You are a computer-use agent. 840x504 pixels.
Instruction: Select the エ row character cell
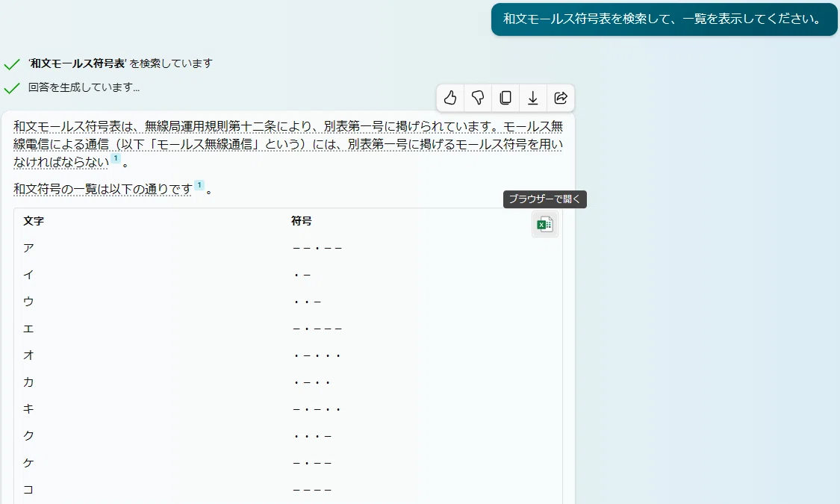(28, 329)
